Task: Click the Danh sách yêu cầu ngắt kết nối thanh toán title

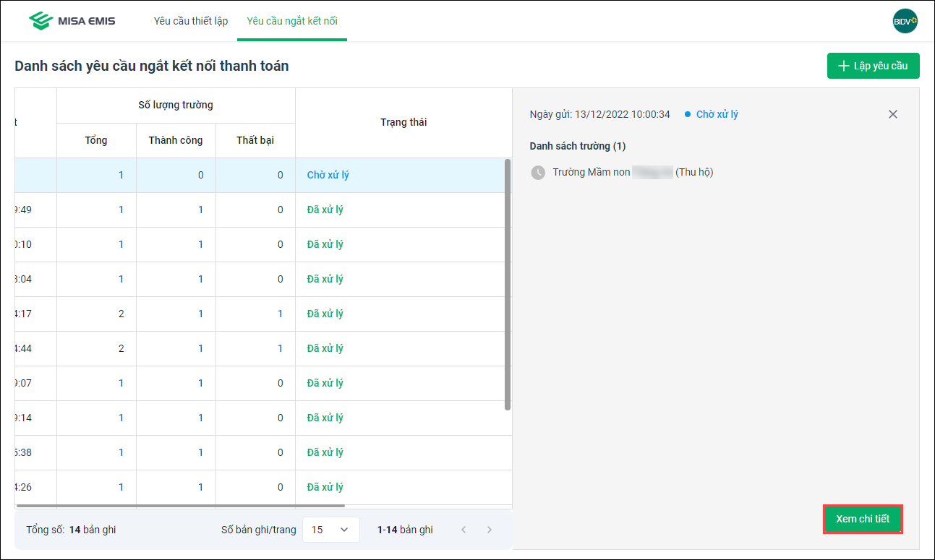Action: (152, 66)
